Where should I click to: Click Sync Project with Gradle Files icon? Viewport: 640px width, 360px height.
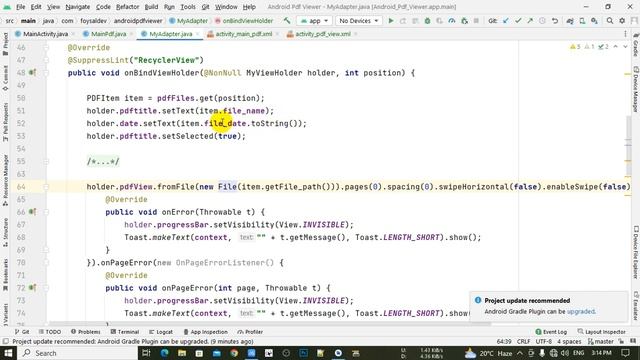click(x=570, y=20)
